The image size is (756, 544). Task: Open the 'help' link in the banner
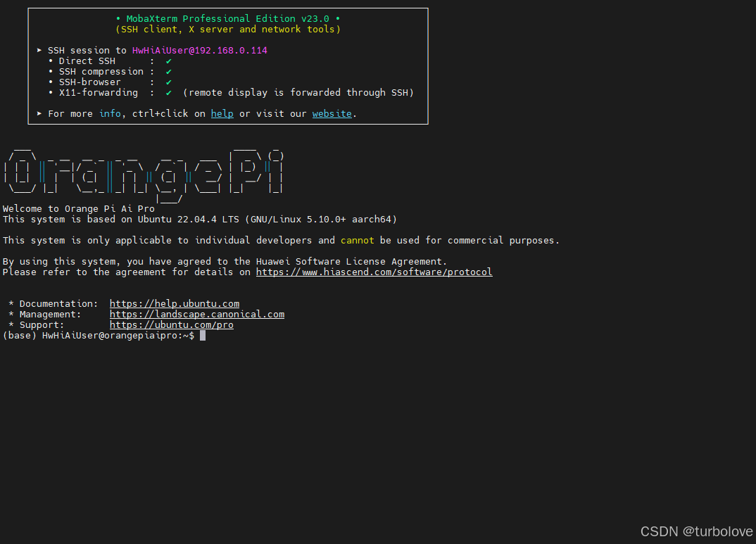222,114
